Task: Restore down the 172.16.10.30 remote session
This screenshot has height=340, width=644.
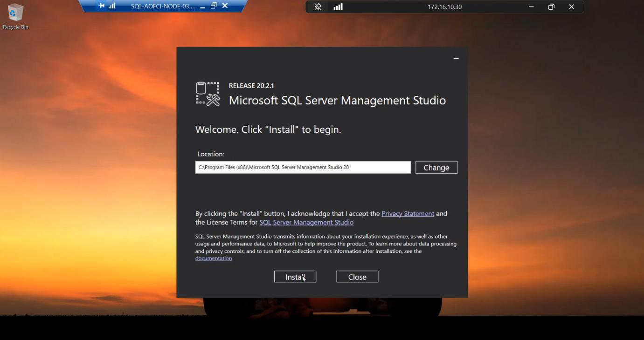Action: 551,7
